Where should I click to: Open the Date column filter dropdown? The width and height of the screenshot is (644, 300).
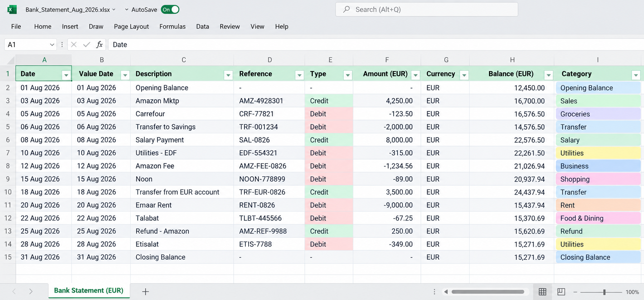coord(66,75)
